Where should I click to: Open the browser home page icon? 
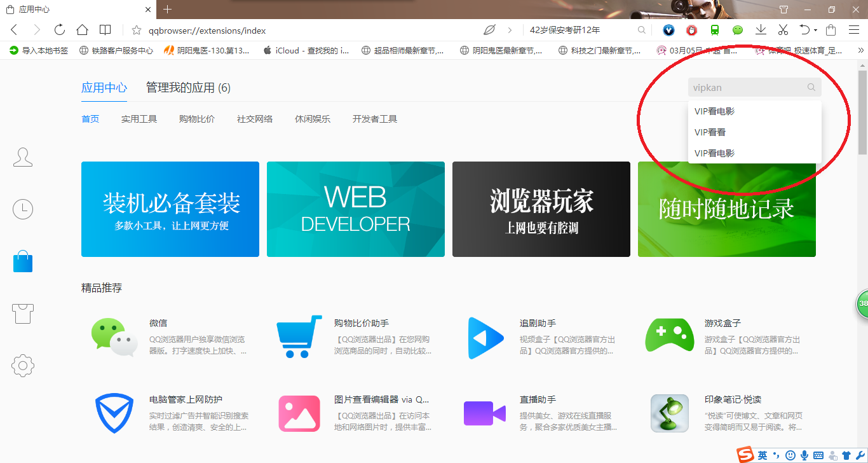coord(82,30)
